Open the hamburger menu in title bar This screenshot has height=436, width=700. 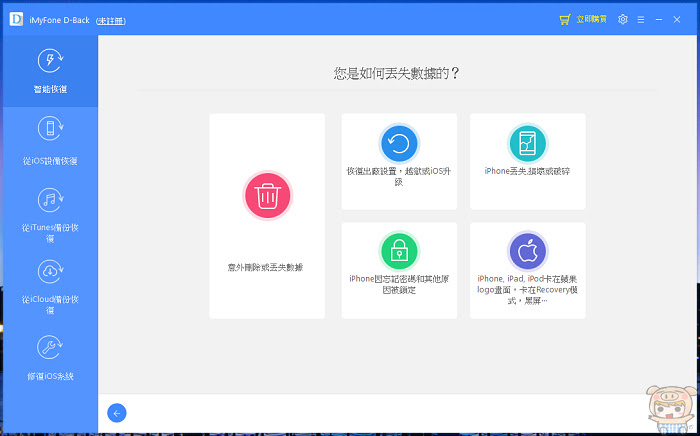pos(641,20)
